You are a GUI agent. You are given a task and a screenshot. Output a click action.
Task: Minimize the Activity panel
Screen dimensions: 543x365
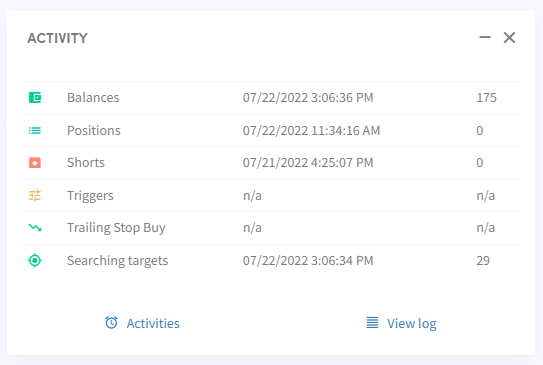pos(485,37)
